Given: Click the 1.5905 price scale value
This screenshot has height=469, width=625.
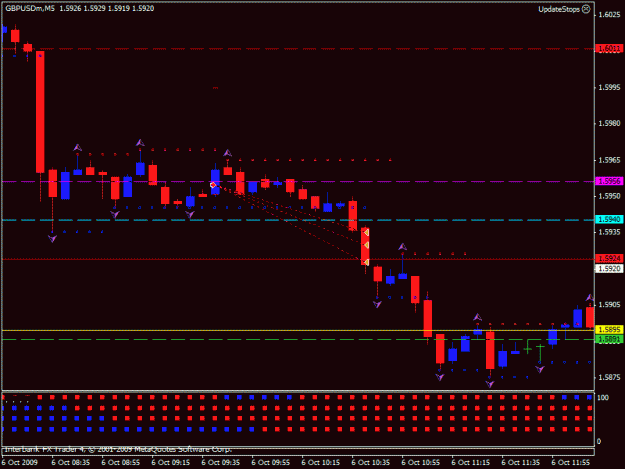Looking at the screenshot, I should [x=609, y=305].
